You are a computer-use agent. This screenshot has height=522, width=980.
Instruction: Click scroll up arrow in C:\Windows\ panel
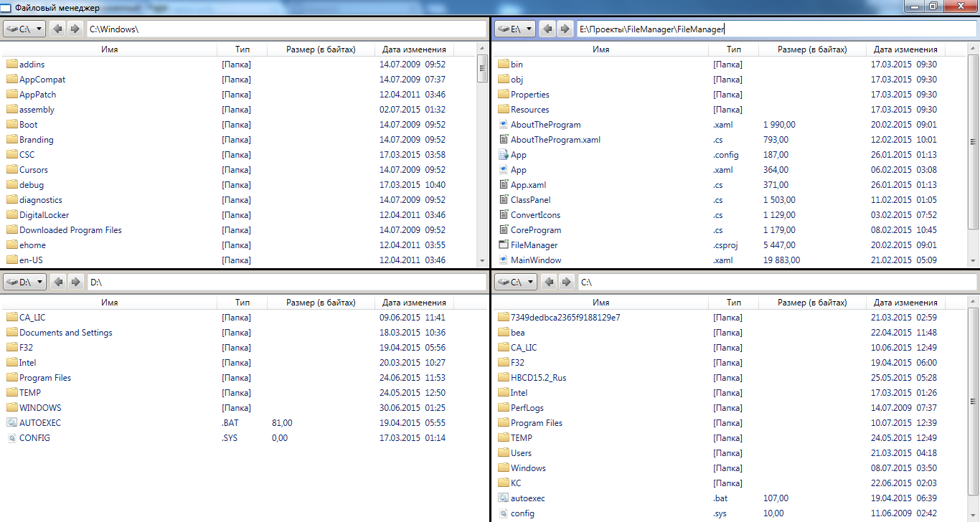coord(483,49)
